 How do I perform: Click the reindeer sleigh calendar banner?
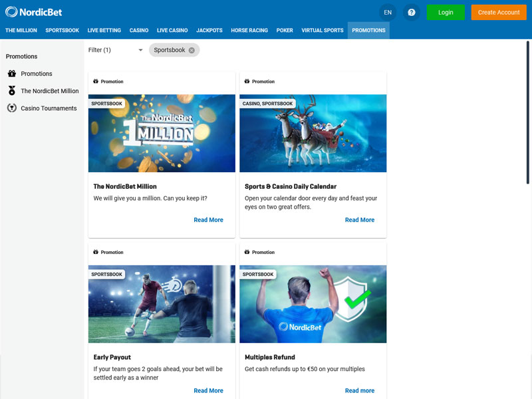click(x=313, y=134)
